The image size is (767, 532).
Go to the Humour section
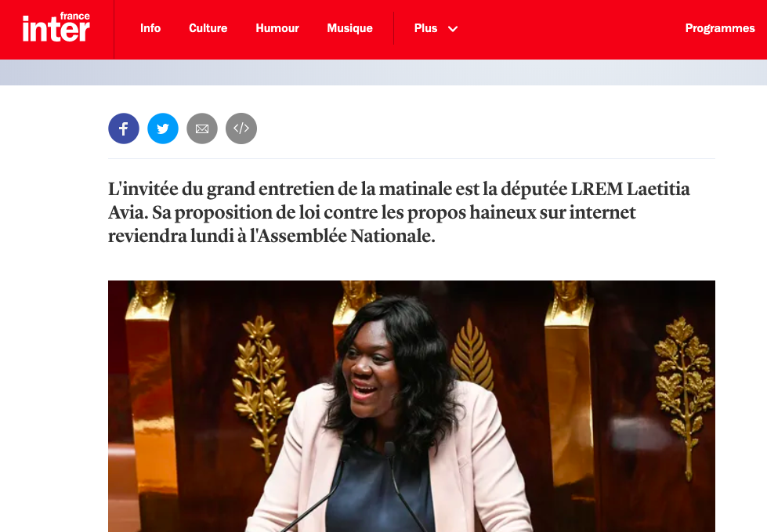(277, 28)
